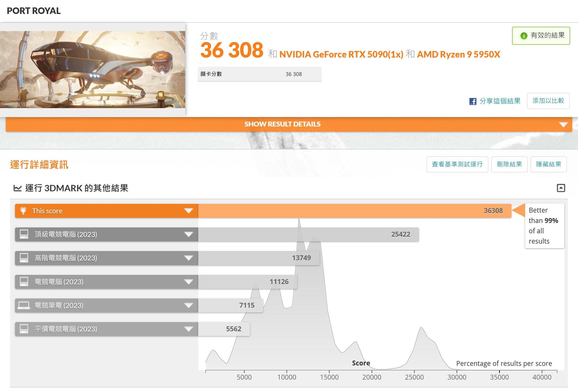Click the Port Royal spaceship thumbnail
Screen dimensions: 578x392
(x=92, y=70)
